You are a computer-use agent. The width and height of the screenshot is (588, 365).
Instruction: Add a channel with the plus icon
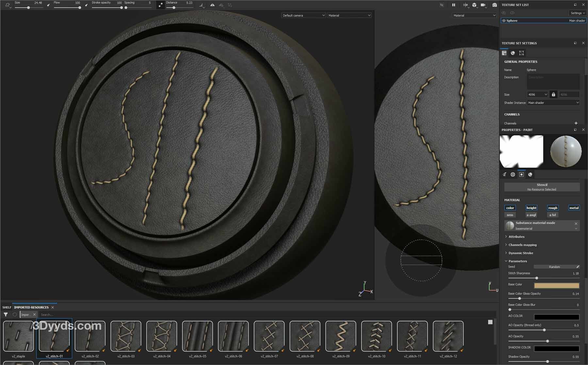pos(576,123)
